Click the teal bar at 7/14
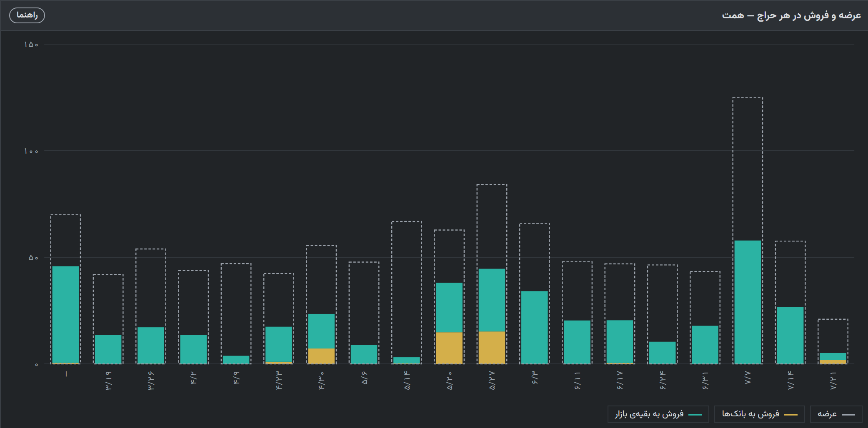 coord(790,336)
